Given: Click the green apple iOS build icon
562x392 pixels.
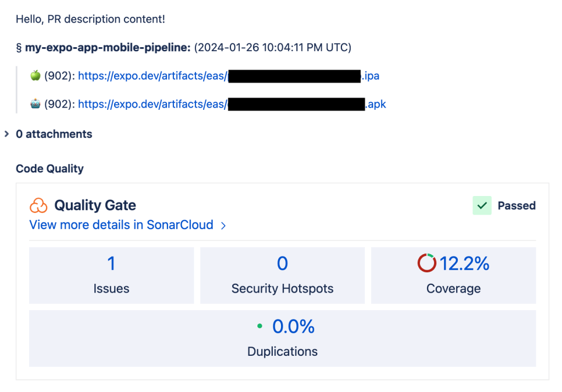Looking at the screenshot, I should click(35, 76).
